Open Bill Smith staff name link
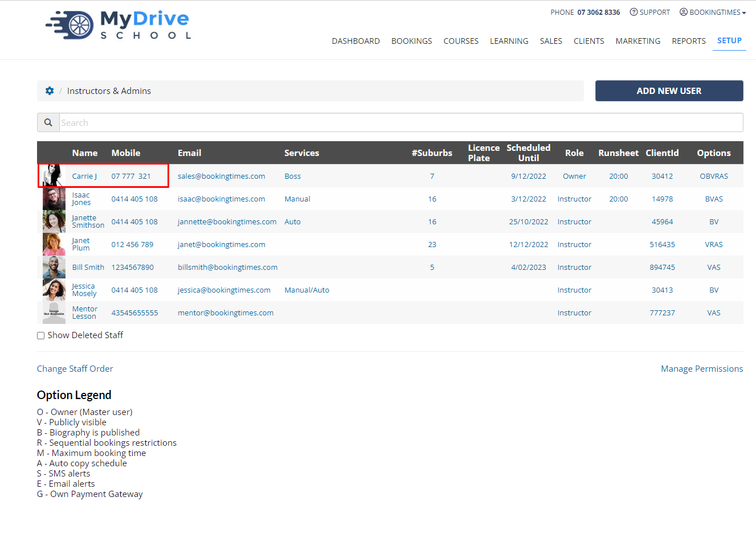 click(x=88, y=267)
